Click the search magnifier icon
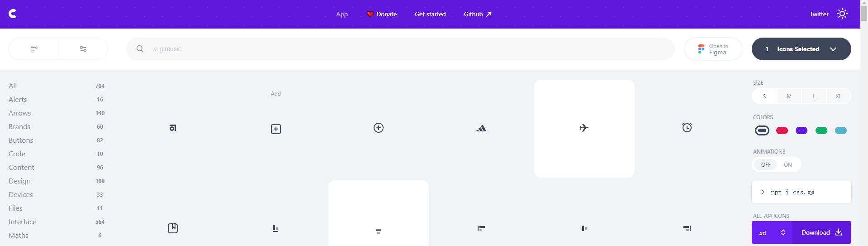Image resolution: width=868 pixels, height=246 pixels. click(x=140, y=48)
